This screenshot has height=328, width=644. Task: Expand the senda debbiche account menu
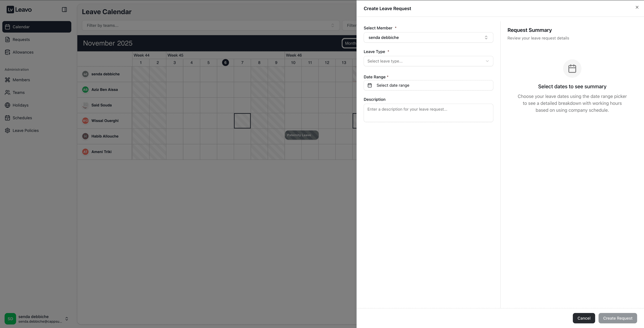point(67,319)
